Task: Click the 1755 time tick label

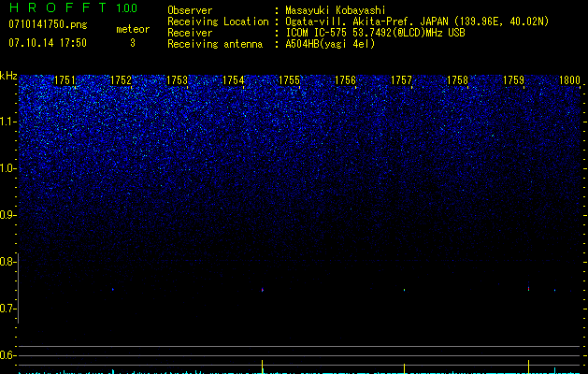Action: [289, 80]
